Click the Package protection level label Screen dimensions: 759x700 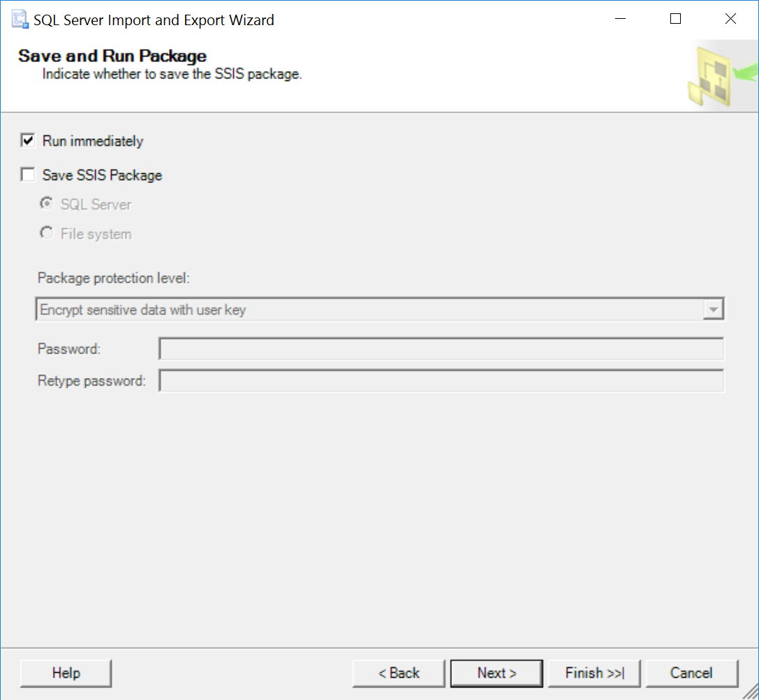pyautogui.click(x=114, y=278)
